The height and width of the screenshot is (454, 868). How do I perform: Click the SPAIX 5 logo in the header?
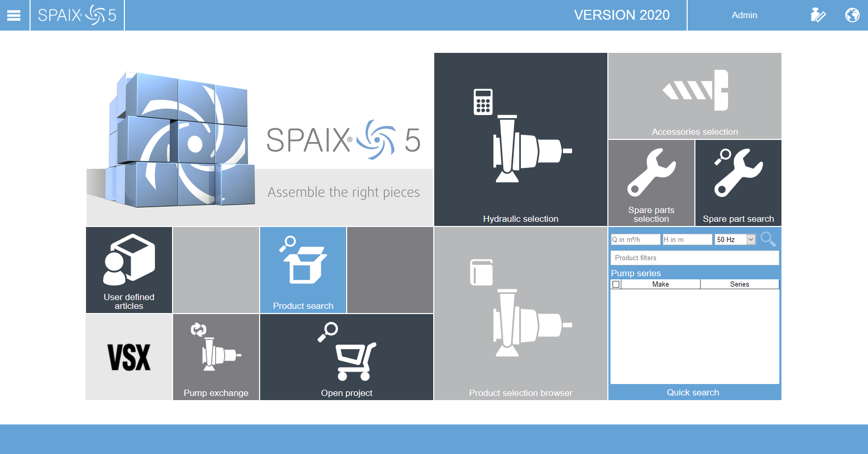point(77,16)
